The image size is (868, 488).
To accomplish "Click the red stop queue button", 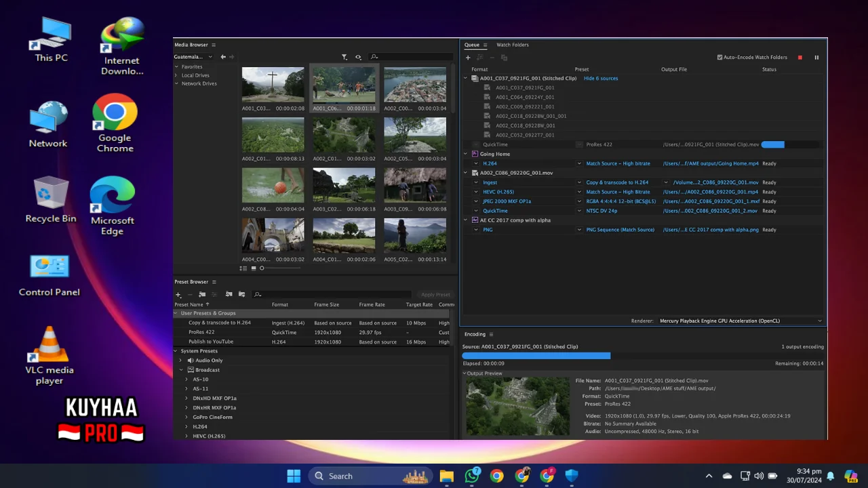I will 800,58.
